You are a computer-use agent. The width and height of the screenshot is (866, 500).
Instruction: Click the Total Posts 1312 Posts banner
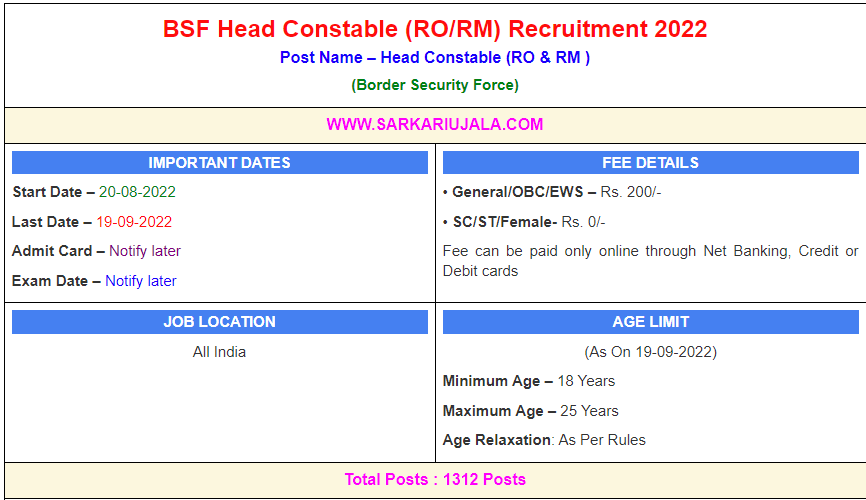(434, 480)
